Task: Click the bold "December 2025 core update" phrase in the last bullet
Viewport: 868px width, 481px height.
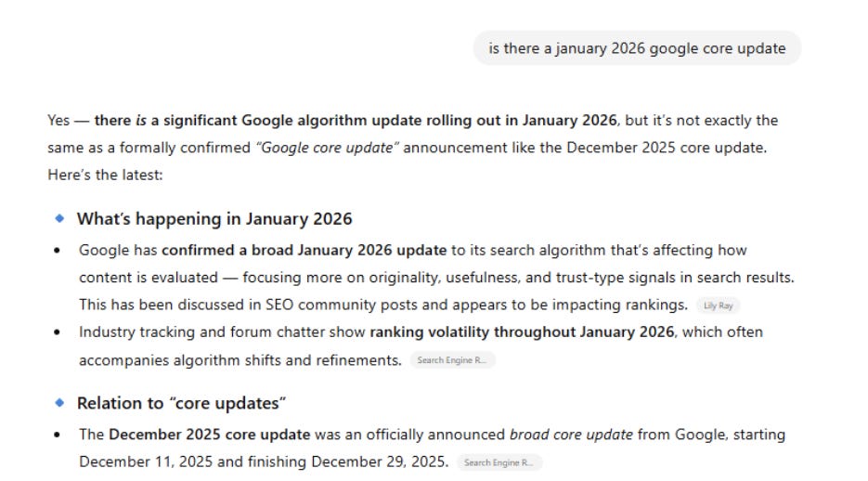Action: tap(206, 435)
